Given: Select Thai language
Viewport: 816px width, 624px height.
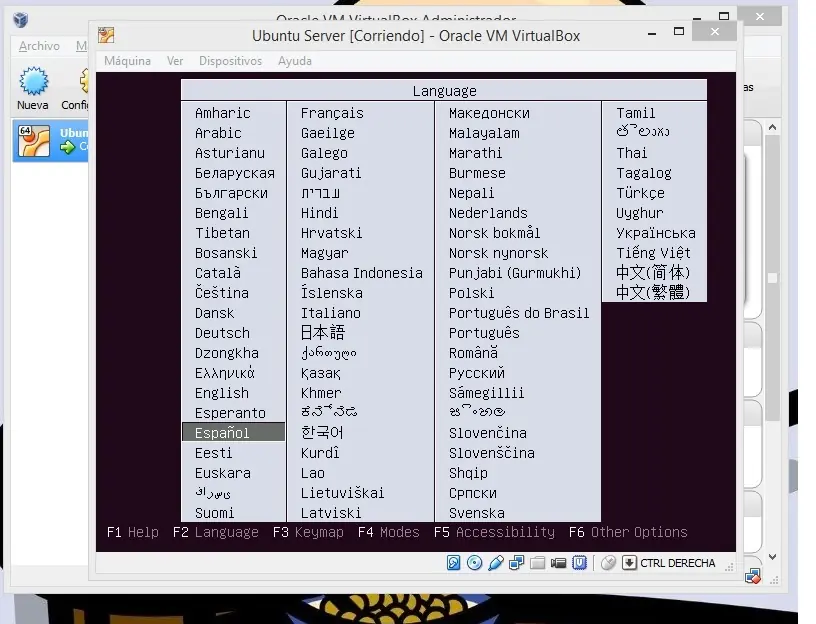Looking at the screenshot, I should pos(632,153).
